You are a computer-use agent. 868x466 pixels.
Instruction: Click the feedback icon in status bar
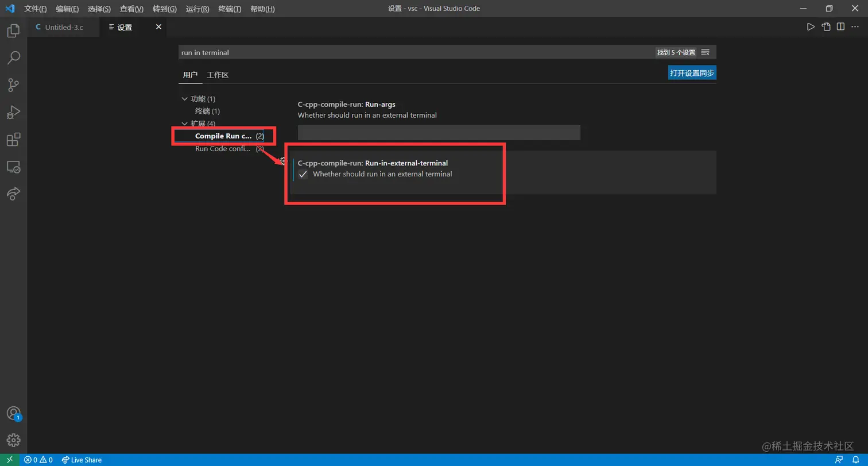pyautogui.click(x=839, y=460)
